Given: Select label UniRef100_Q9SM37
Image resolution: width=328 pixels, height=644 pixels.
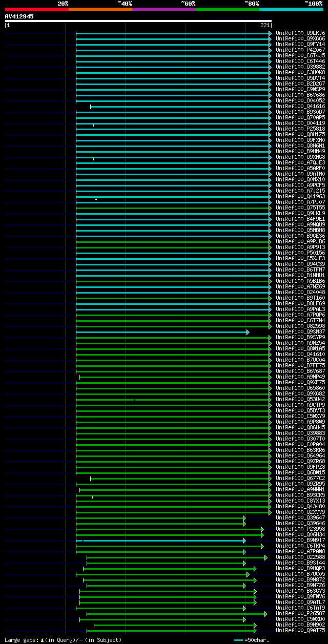Looking at the screenshot, I should coord(300,331).
